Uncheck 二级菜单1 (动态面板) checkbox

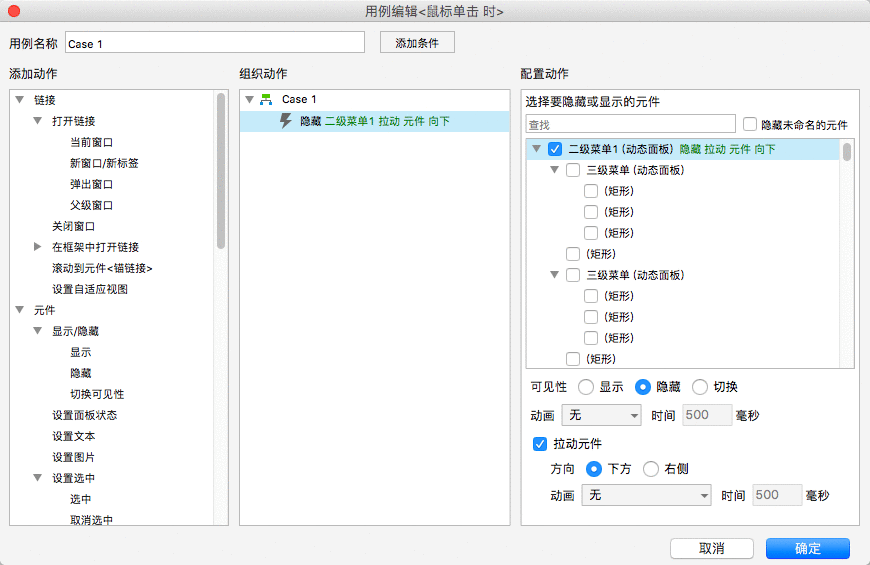point(555,149)
